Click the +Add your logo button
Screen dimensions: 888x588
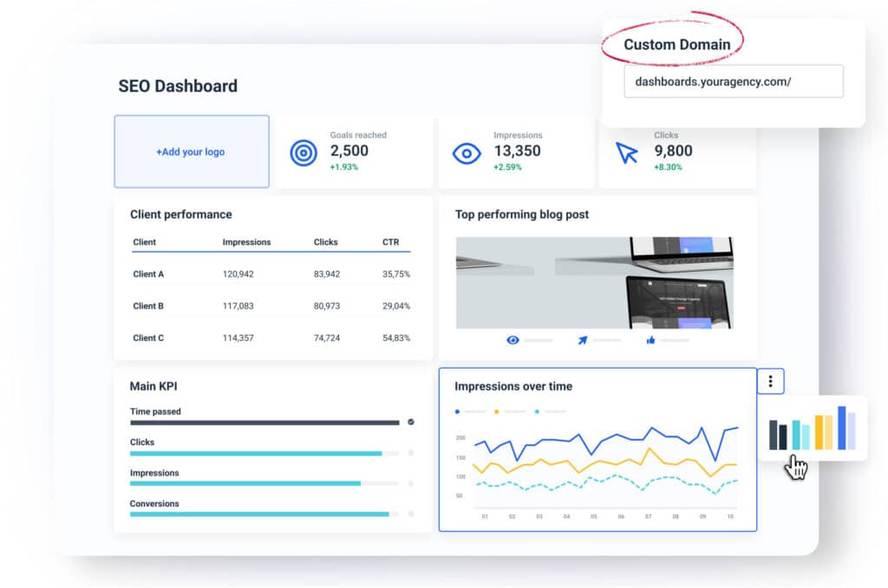pyautogui.click(x=192, y=152)
